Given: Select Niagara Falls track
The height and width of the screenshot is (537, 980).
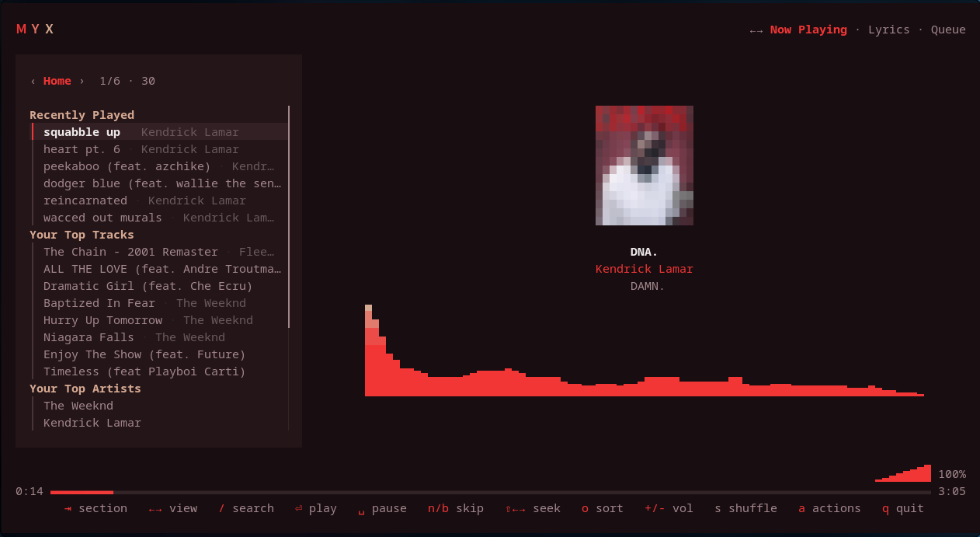Looking at the screenshot, I should [x=160, y=337].
